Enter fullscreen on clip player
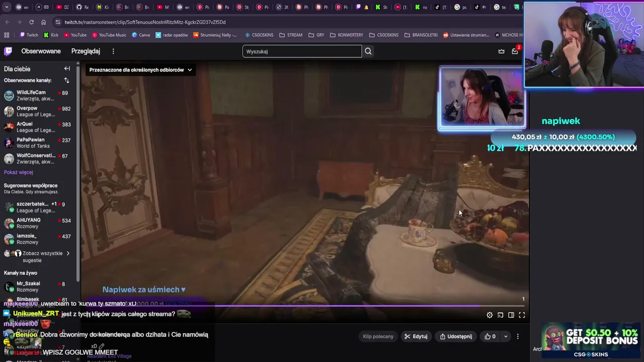The height and width of the screenshot is (362, 644). tap(522, 315)
